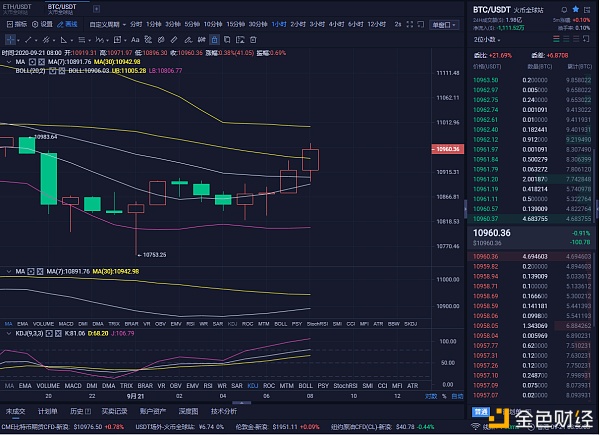Click order book expand window icon
Viewport: 600px width, 435px height.
click(586, 39)
